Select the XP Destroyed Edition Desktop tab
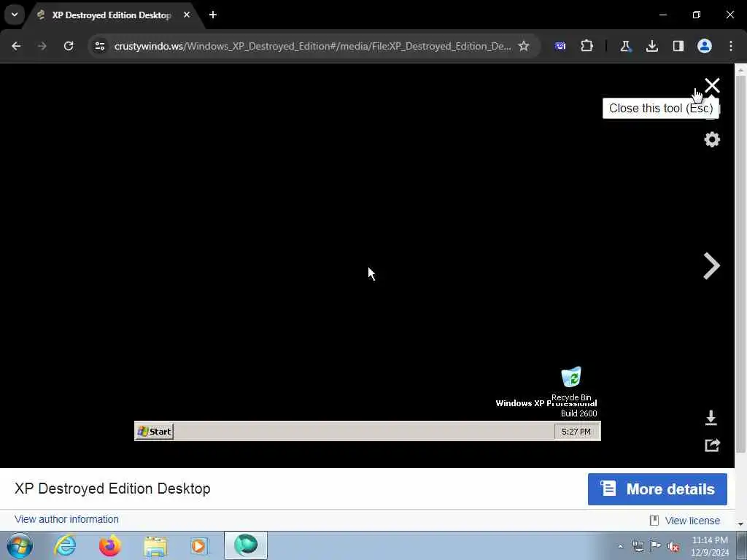747x560 pixels. (x=111, y=15)
